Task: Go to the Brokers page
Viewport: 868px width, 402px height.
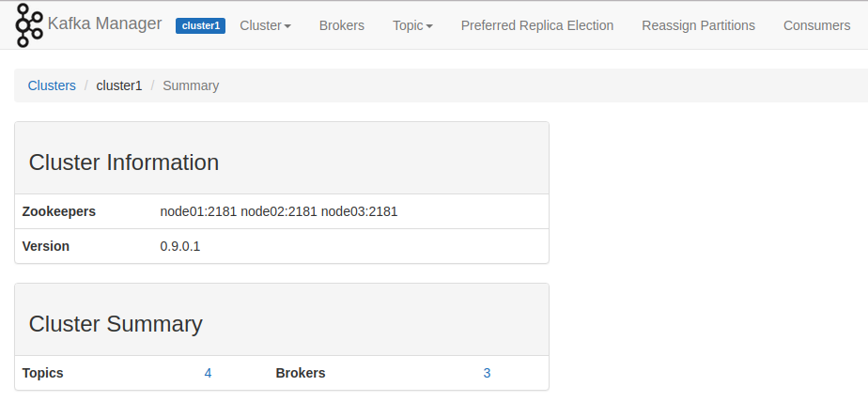Action: click(x=342, y=26)
